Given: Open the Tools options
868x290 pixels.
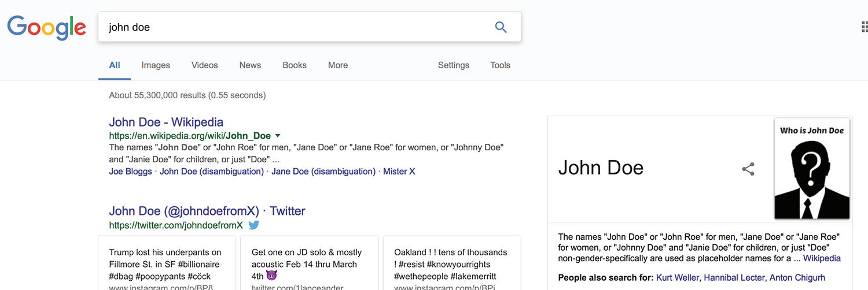Looking at the screenshot, I should [500, 65].
